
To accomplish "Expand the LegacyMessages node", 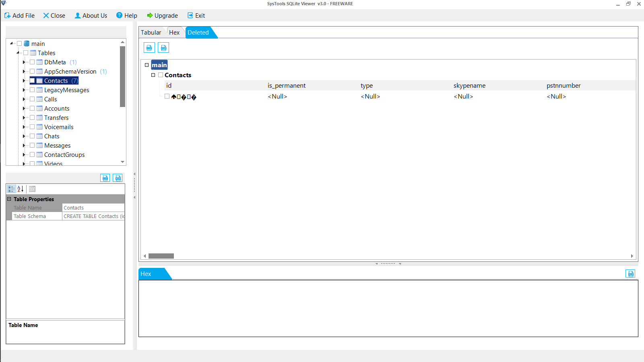I will [x=24, y=90].
